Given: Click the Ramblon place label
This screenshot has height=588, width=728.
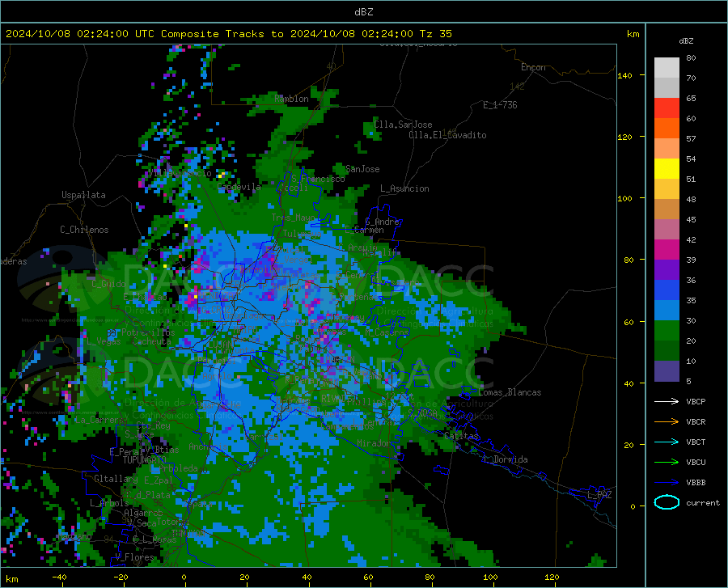Looking at the screenshot, I should pos(291,99).
